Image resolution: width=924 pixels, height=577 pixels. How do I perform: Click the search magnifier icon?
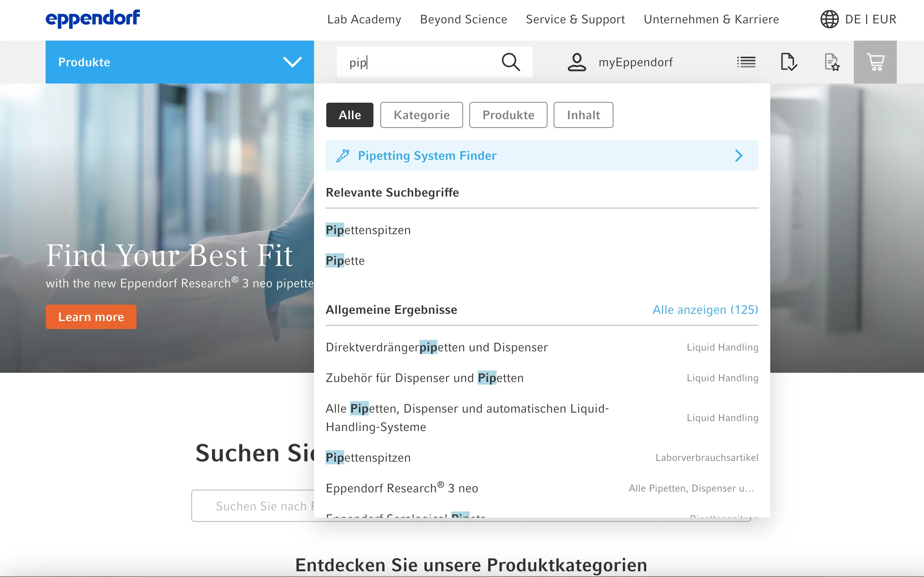511,62
